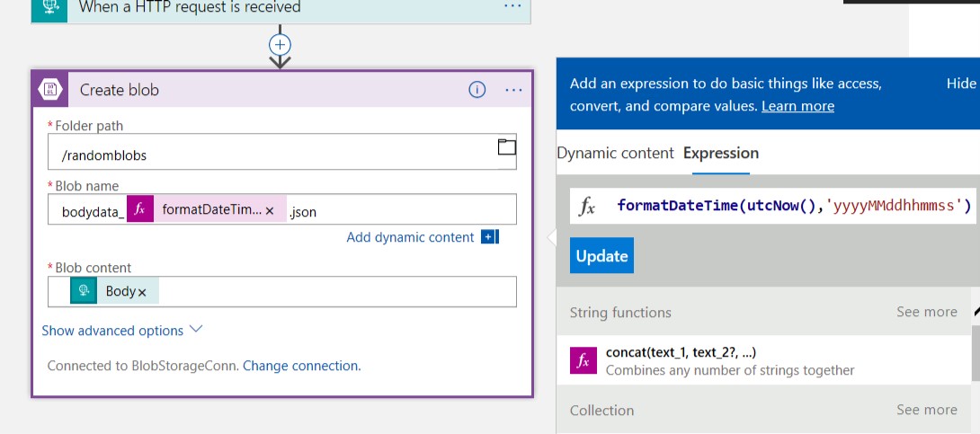This screenshot has height=434, width=980.
Task: Select the Expression tab
Action: (721, 153)
